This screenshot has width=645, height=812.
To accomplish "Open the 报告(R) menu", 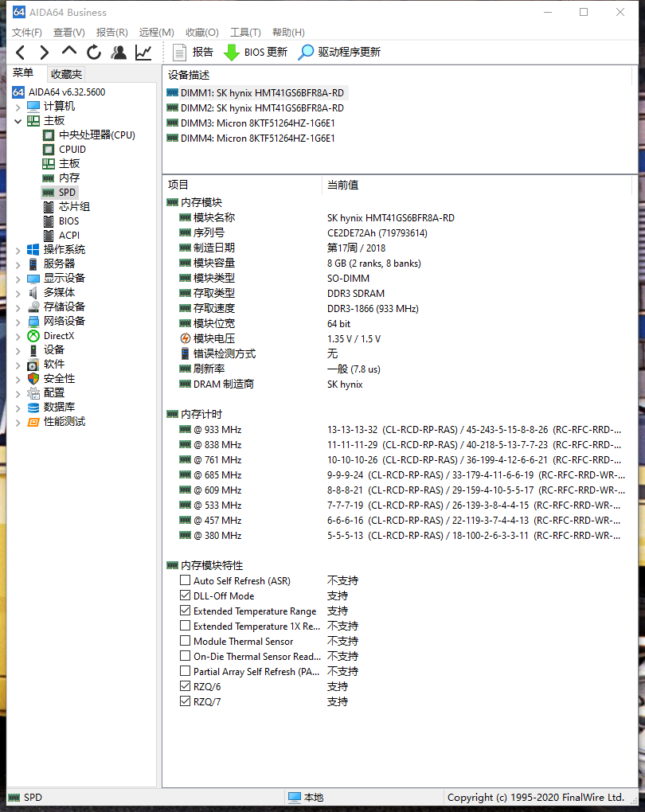I will 112,33.
